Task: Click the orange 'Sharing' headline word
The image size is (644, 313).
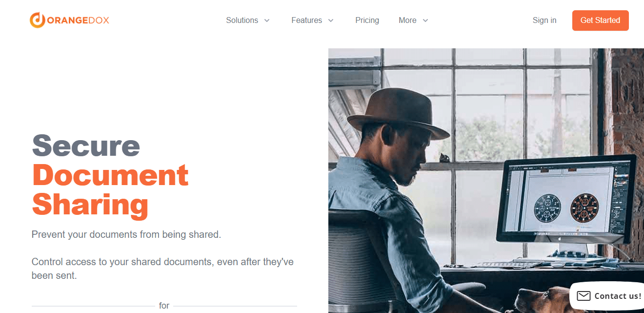Action: pyautogui.click(x=90, y=204)
